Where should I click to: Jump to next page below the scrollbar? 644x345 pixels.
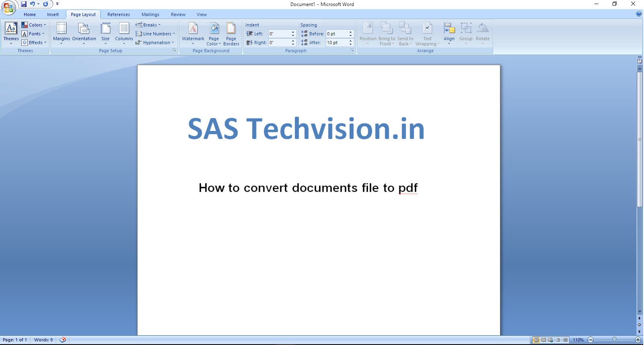[640, 332]
